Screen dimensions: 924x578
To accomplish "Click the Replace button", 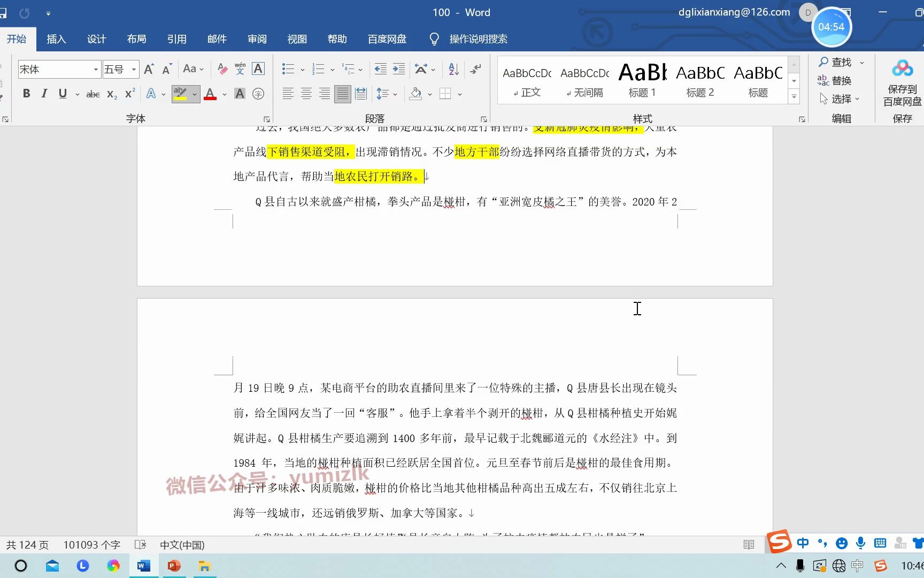I will click(835, 80).
